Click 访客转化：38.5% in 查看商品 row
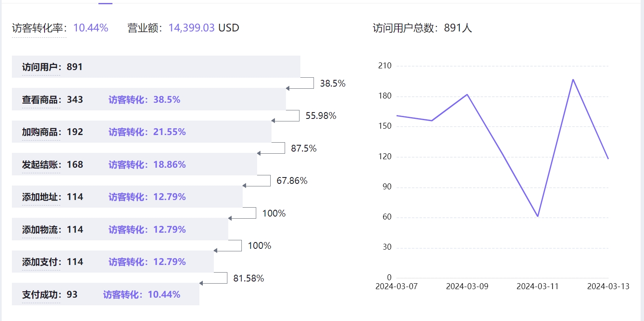The height and width of the screenshot is (321, 644). coord(144,100)
